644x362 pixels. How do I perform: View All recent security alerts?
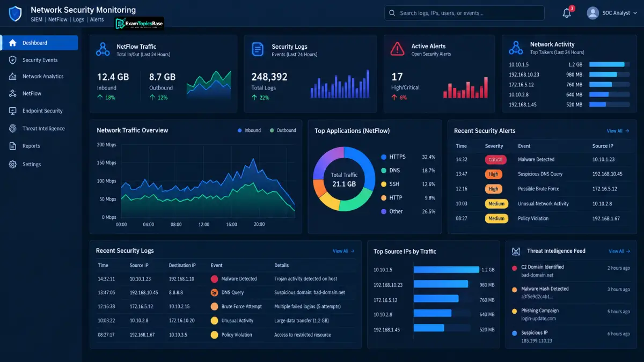618,131
